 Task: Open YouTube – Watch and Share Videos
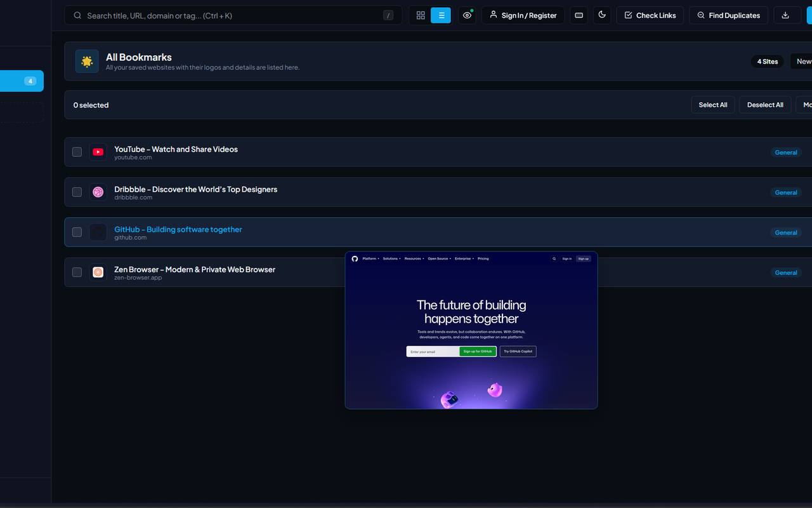click(176, 149)
